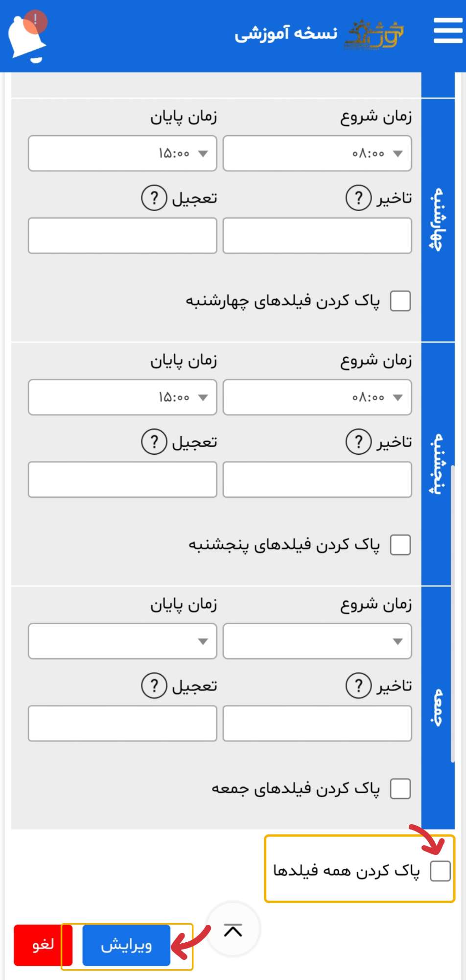The width and height of the screenshot is (466, 980).
Task: Focus the پنجشنبه تاخیر input field
Action: (317, 480)
